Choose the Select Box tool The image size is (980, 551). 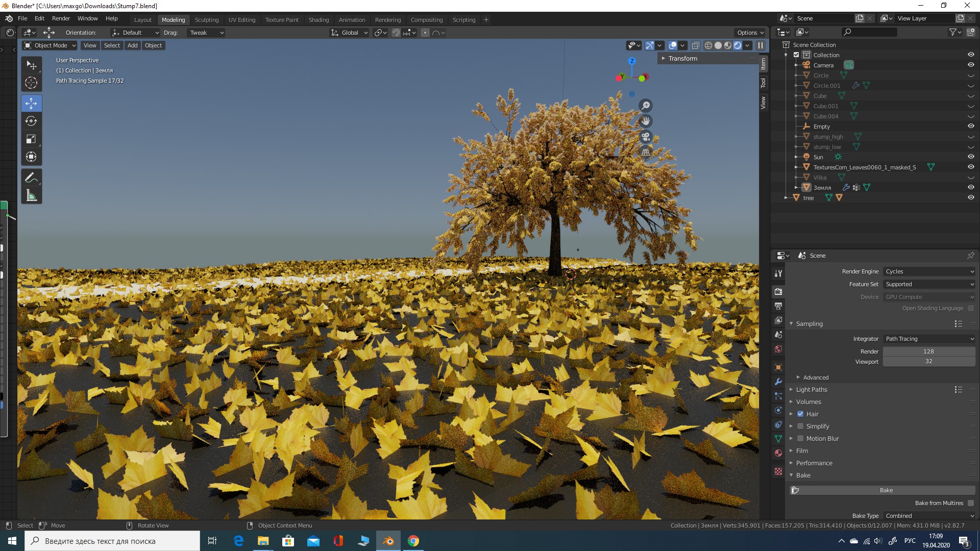coord(31,65)
